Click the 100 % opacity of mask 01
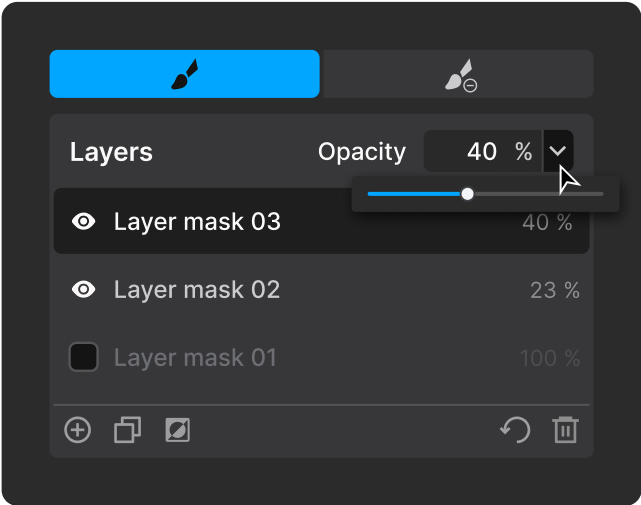 pyautogui.click(x=550, y=359)
